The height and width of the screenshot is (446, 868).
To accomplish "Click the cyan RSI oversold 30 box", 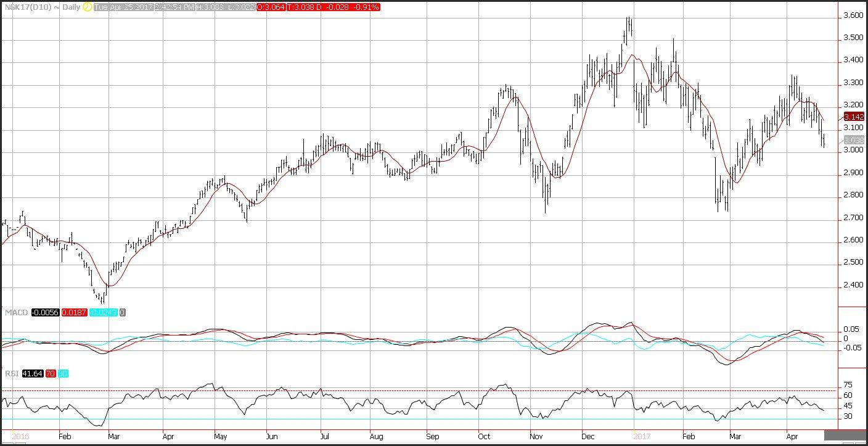I will click(63, 373).
